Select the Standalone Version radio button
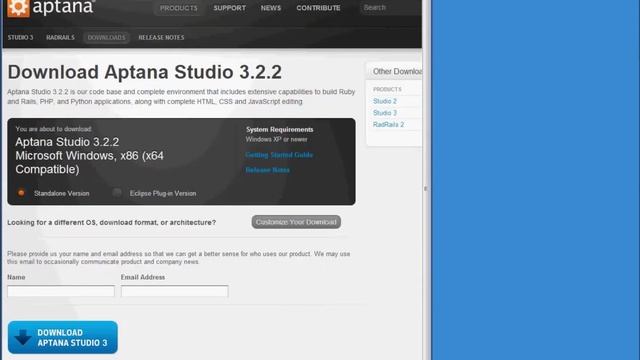 [x=21, y=193]
